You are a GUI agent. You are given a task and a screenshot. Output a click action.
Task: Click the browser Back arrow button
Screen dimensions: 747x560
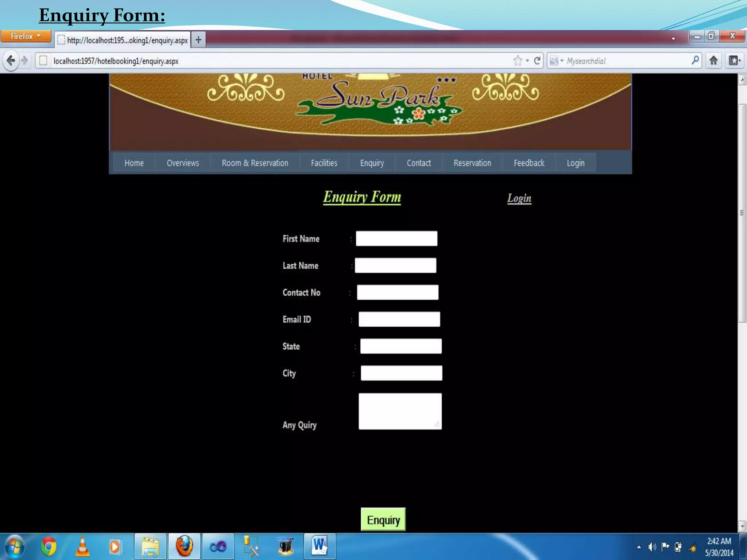pyautogui.click(x=11, y=61)
